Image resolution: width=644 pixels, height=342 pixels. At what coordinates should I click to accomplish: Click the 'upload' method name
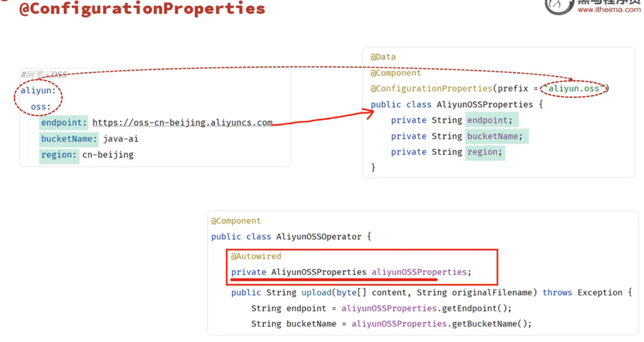tap(317, 293)
